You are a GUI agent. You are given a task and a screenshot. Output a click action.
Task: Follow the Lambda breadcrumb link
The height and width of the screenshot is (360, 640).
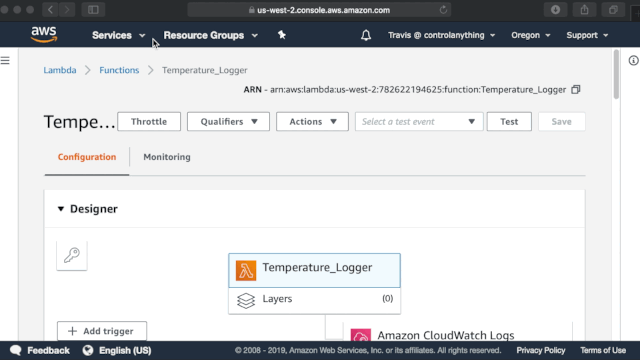pos(60,70)
